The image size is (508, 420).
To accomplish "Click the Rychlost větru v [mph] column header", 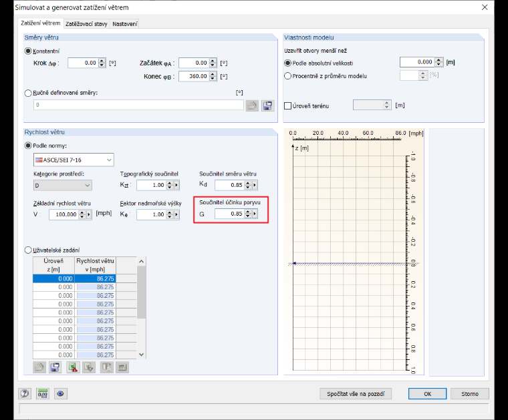I will [x=95, y=265].
